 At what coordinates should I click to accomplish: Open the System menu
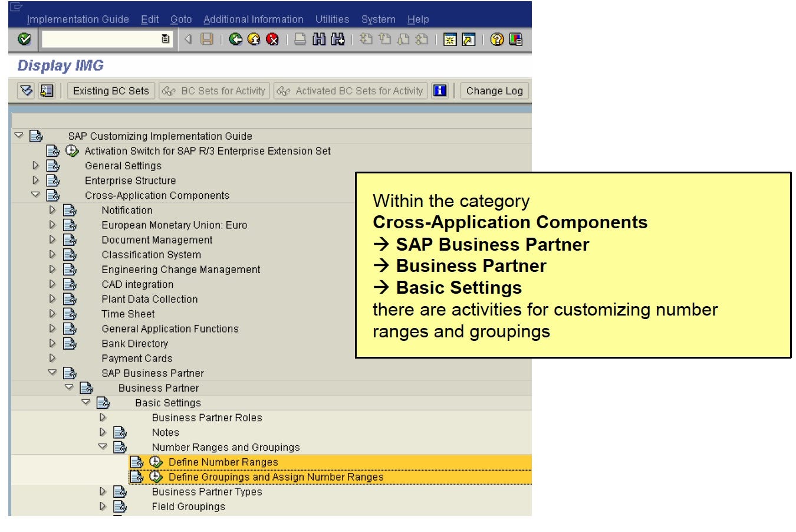tap(378, 19)
